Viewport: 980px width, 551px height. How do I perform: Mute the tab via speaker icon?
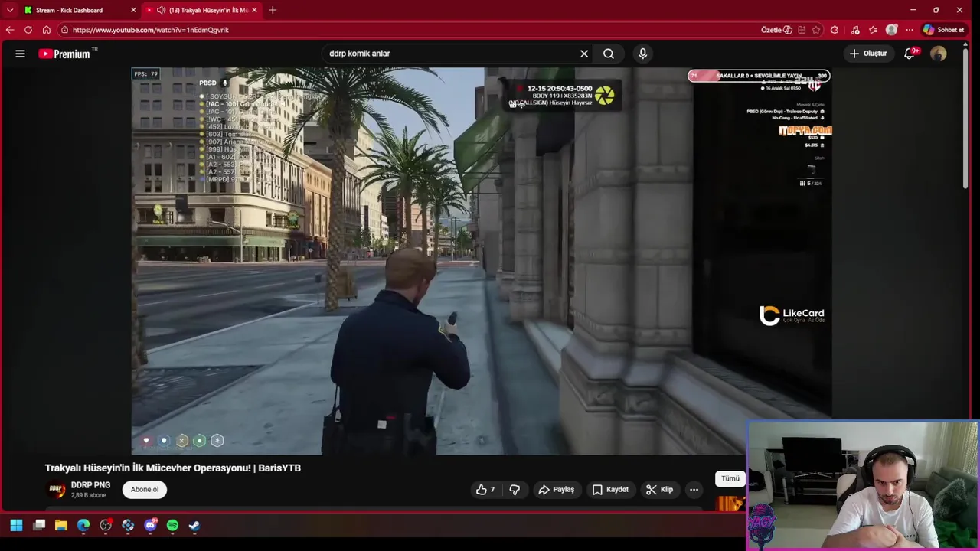[161, 10]
